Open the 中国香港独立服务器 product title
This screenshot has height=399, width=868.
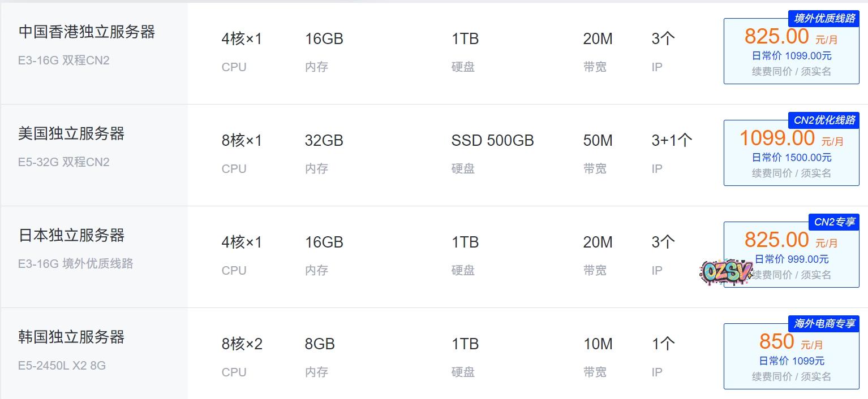click(x=87, y=32)
